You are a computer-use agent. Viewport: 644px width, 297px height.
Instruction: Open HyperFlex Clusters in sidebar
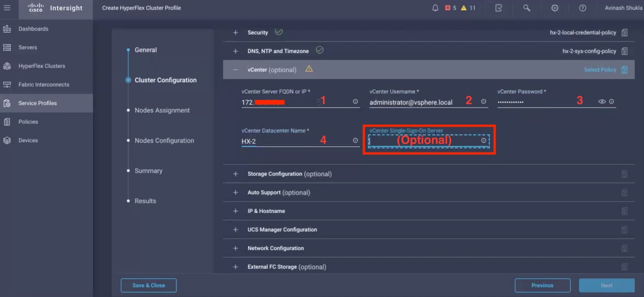coord(41,66)
